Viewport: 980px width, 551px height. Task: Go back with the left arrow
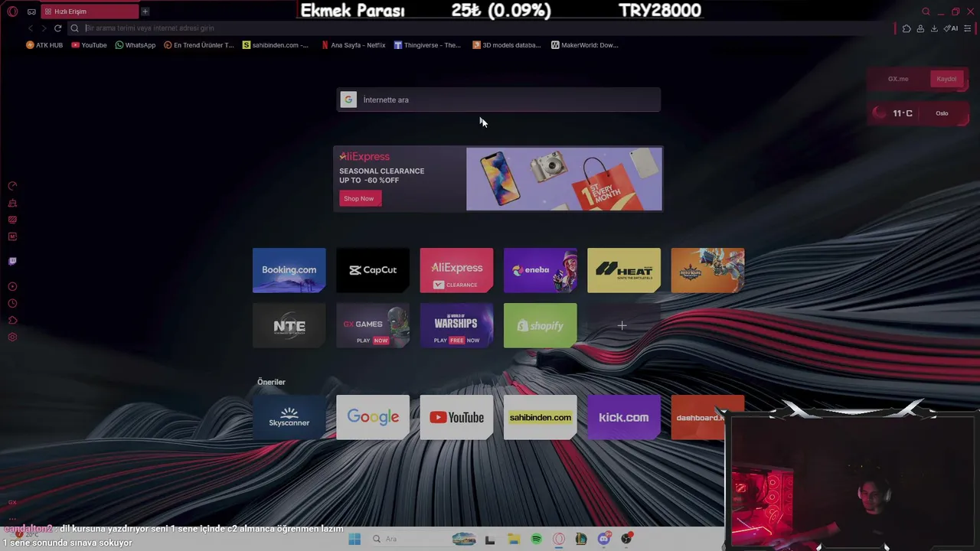(31, 28)
